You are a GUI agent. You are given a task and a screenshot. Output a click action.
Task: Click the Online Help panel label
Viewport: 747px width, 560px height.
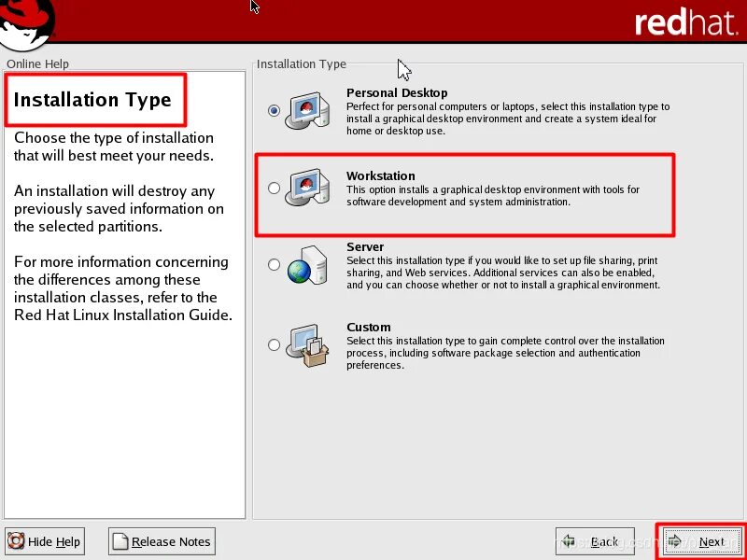point(37,63)
